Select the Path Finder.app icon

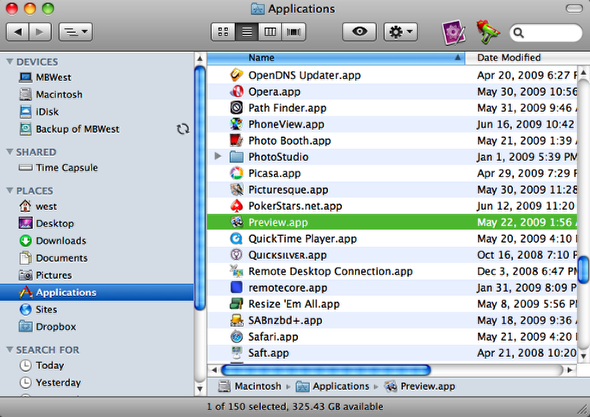(x=236, y=108)
